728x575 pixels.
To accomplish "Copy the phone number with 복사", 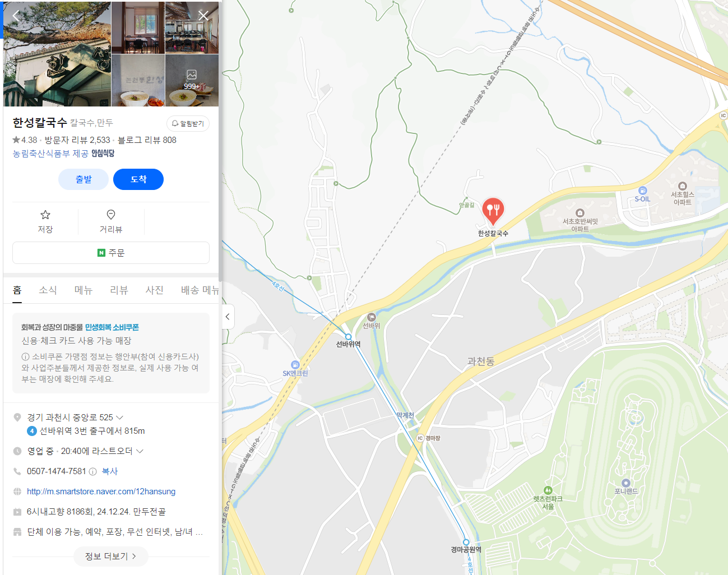I will click(110, 471).
